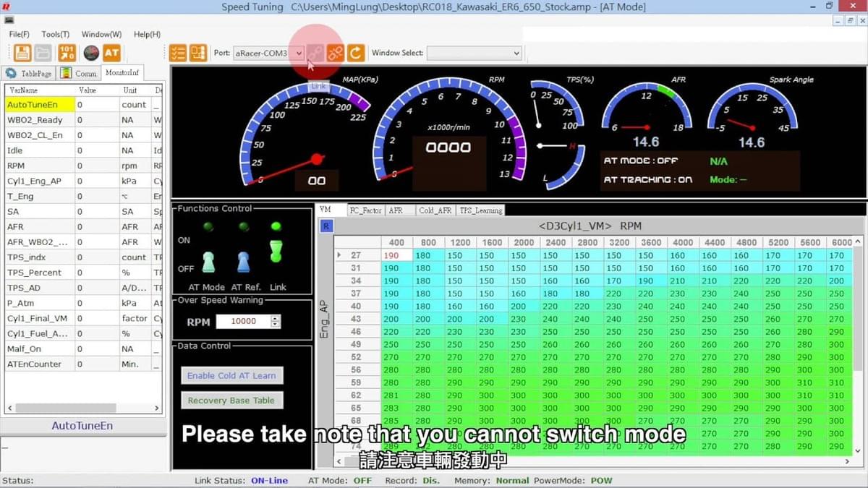This screenshot has width=868, height=488.
Task: Select the VM table tab
Action: tap(331, 210)
